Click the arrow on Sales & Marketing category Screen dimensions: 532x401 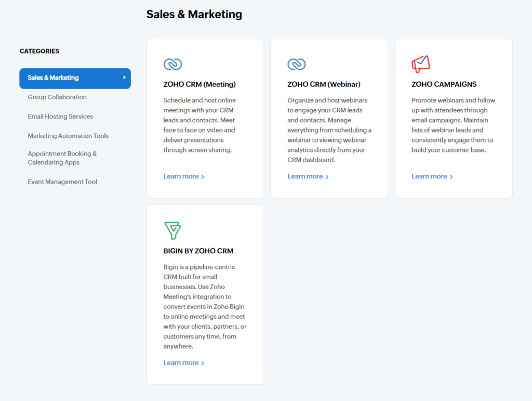click(124, 77)
